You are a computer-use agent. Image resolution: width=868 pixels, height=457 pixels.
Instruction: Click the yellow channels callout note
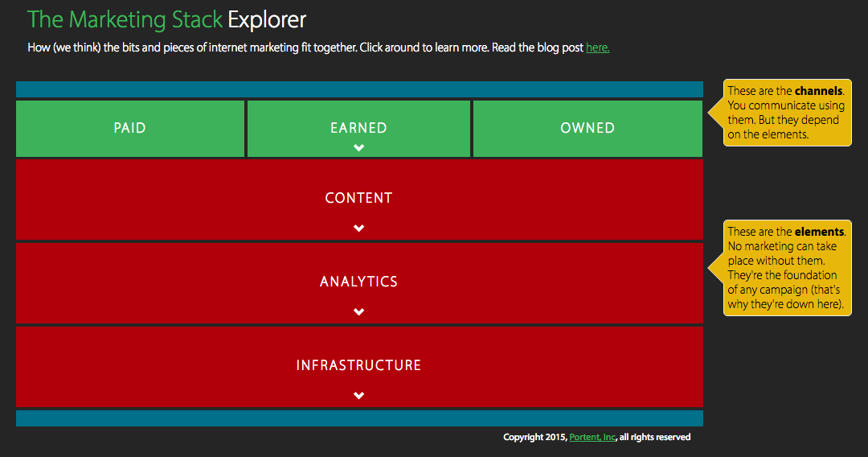[787, 113]
